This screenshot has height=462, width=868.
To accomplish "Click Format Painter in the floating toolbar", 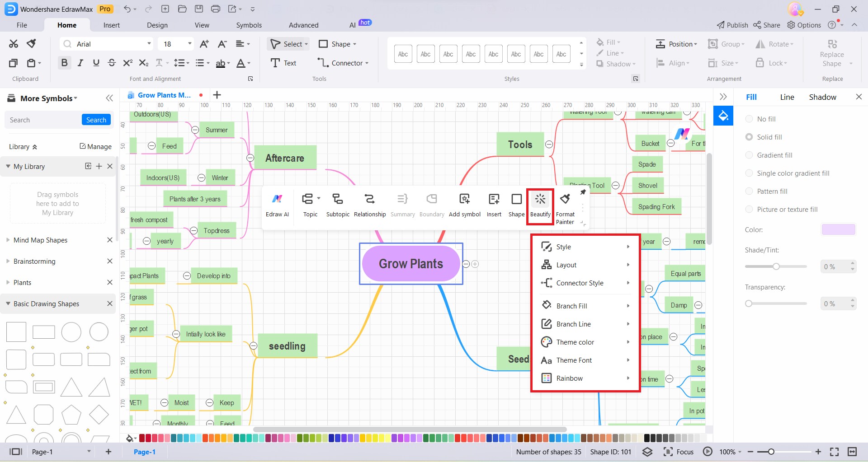I will [565, 209].
